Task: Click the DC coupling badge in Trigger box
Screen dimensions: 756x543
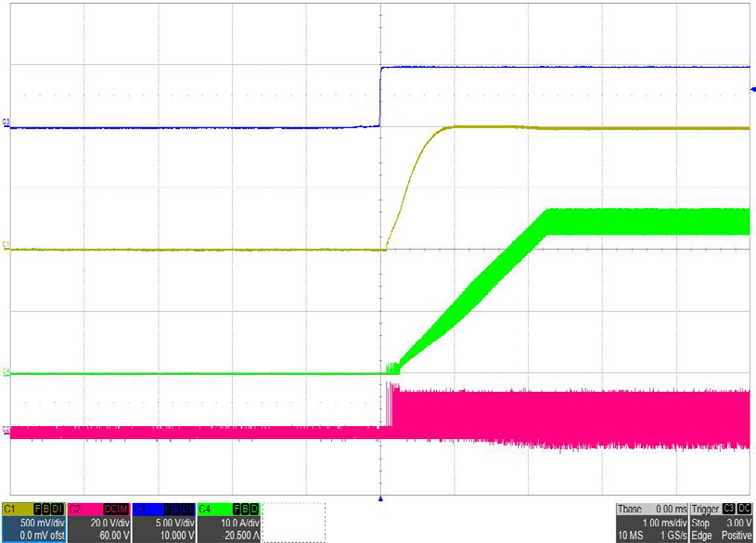Action: pos(744,510)
